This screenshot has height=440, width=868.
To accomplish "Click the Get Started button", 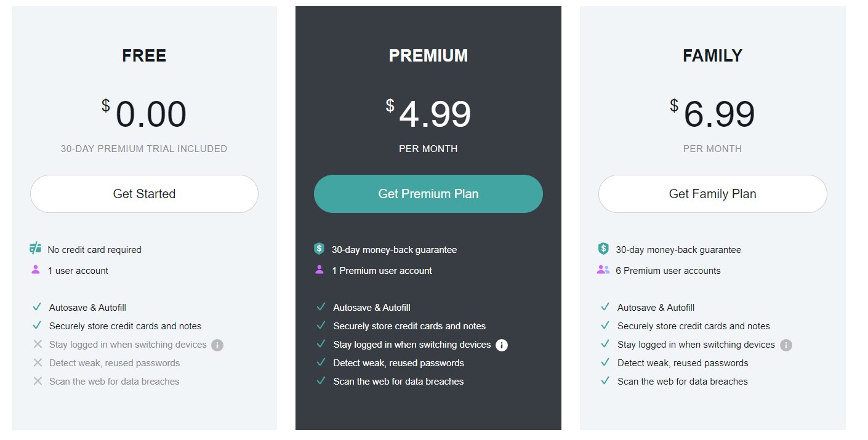I will (x=144, y=194).
